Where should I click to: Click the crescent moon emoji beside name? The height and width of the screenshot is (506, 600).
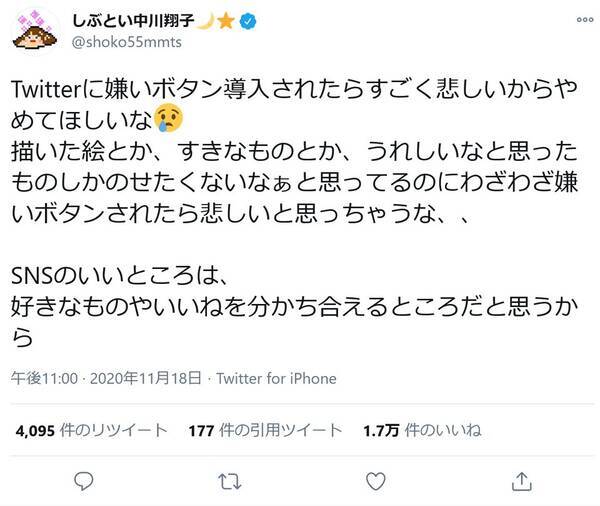tap(213, 21)
